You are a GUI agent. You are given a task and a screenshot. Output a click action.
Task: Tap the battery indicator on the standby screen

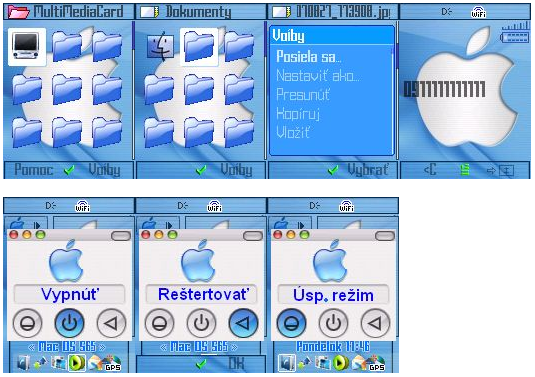point(515,37)
